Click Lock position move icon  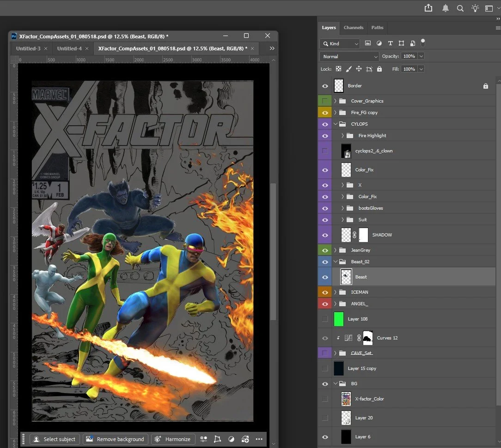coord(359,69)
